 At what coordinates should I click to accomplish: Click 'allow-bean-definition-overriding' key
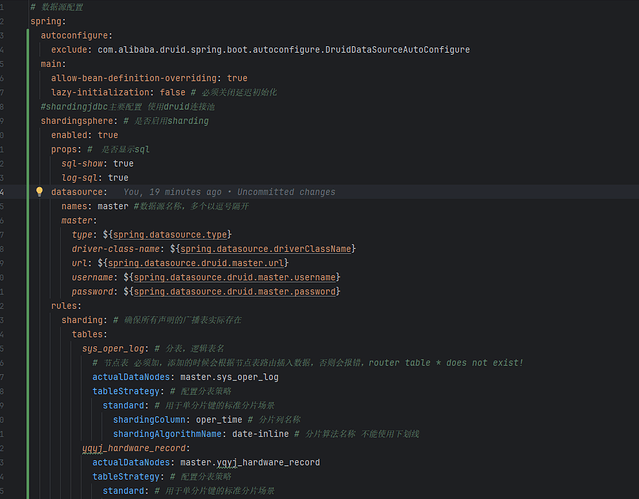pyautogui.click(x=134, y=78)
